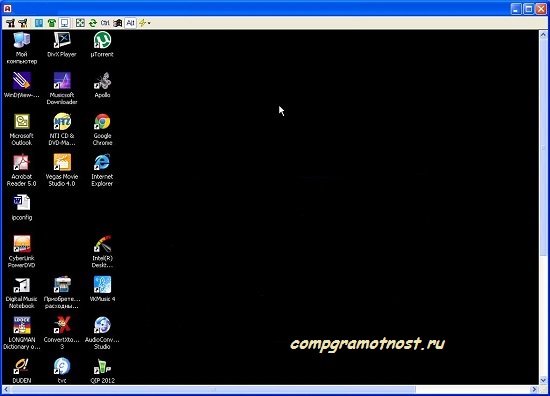Toggle the Ctrl key button
The height and width of the screenshot is (396, 550).
[x=105, y=23]
